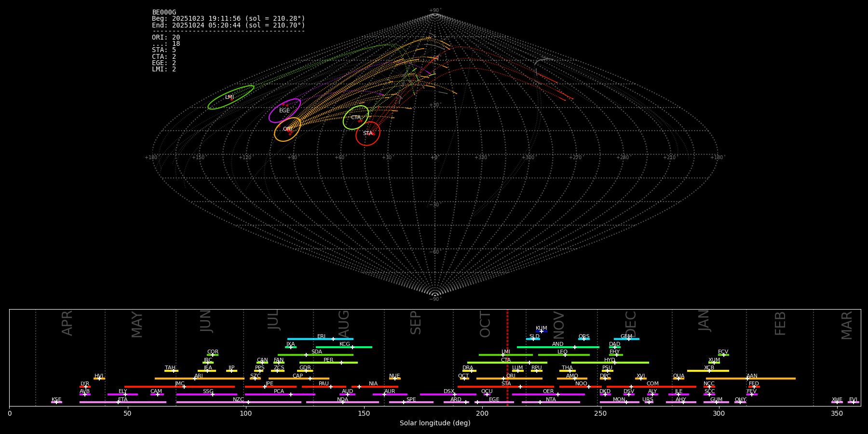Screen dimensions: 868x434
Task: Click the AUG month label in timeline
Action: [344, 324]
